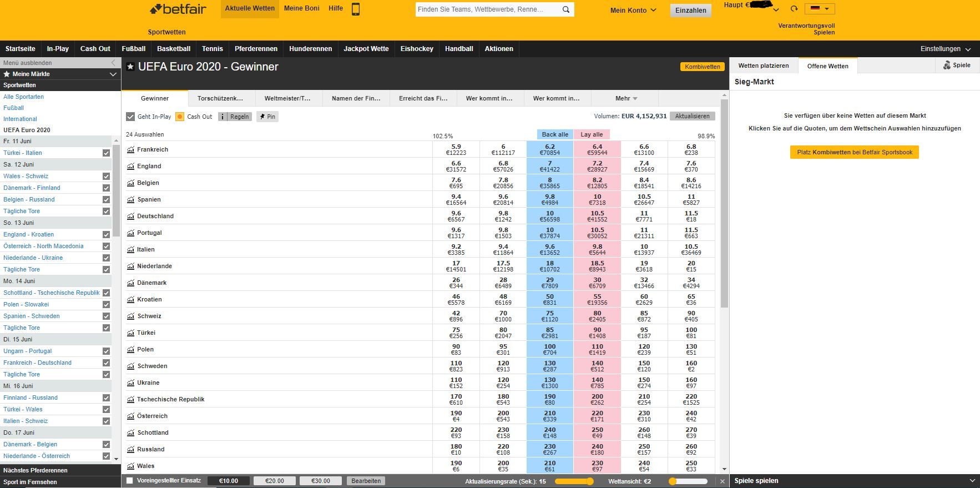Click the Aktualisieren button
Viewport: 980px width, 488px height.
tap(692, 116)
